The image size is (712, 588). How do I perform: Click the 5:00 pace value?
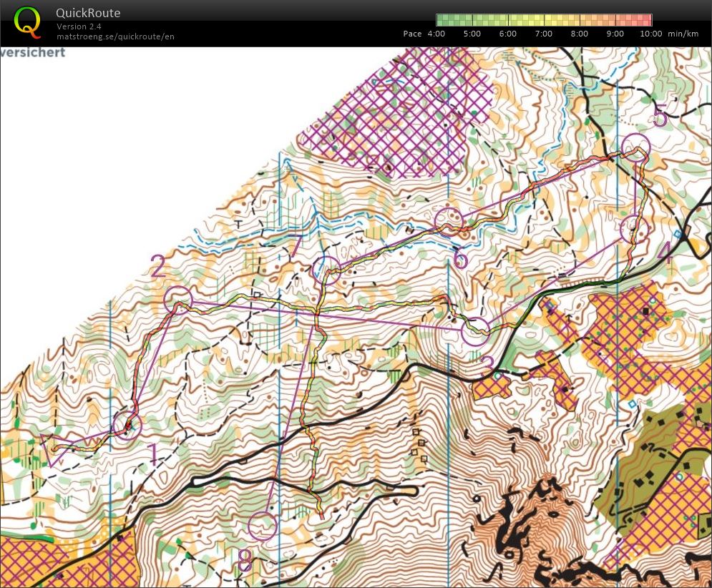point(472,34)
